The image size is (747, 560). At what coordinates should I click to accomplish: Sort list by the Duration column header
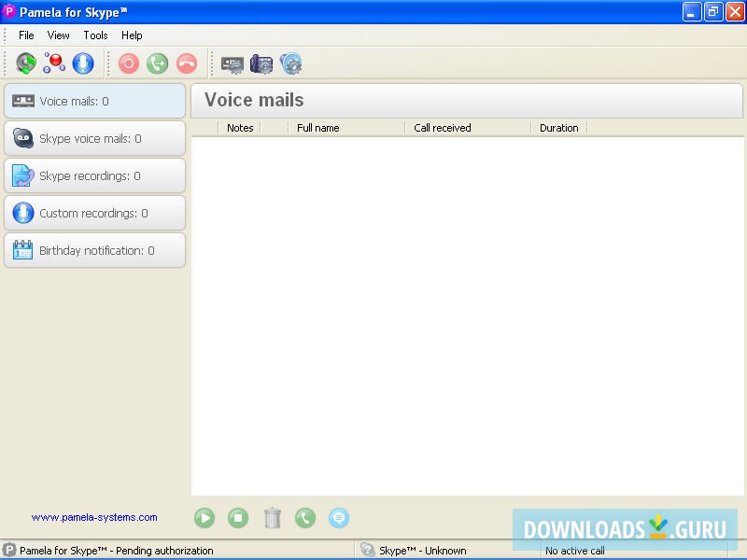[559, 128]
